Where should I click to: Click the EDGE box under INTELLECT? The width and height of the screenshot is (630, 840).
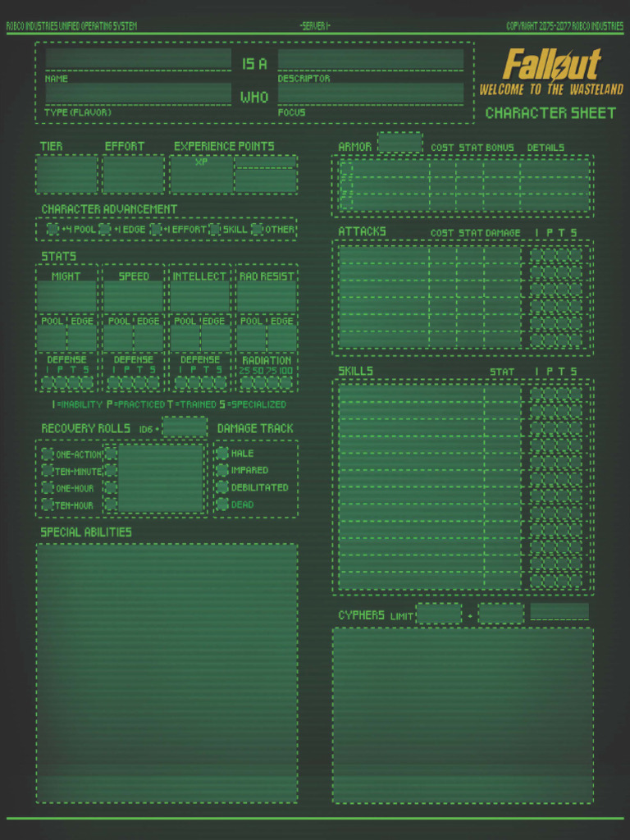click(216, 339)
